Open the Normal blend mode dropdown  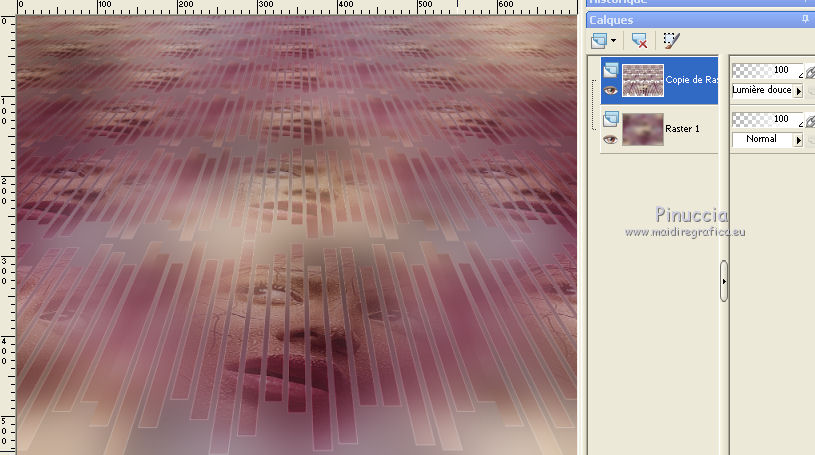coord(798,140)
